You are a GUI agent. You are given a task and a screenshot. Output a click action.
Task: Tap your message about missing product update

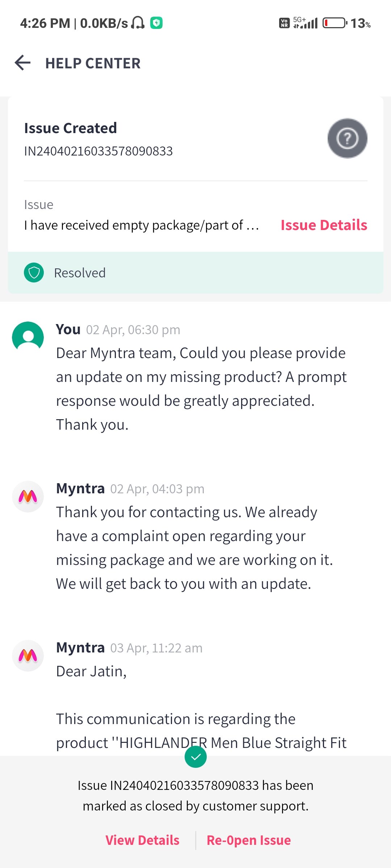pyautogui.click(x=201, y=389)
